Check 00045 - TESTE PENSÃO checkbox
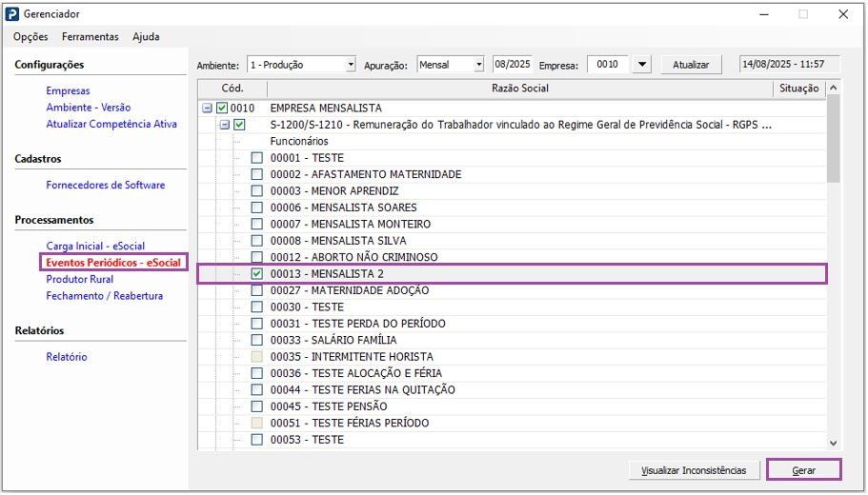Viewport: 868px width, 495px height. coord(257,407)
